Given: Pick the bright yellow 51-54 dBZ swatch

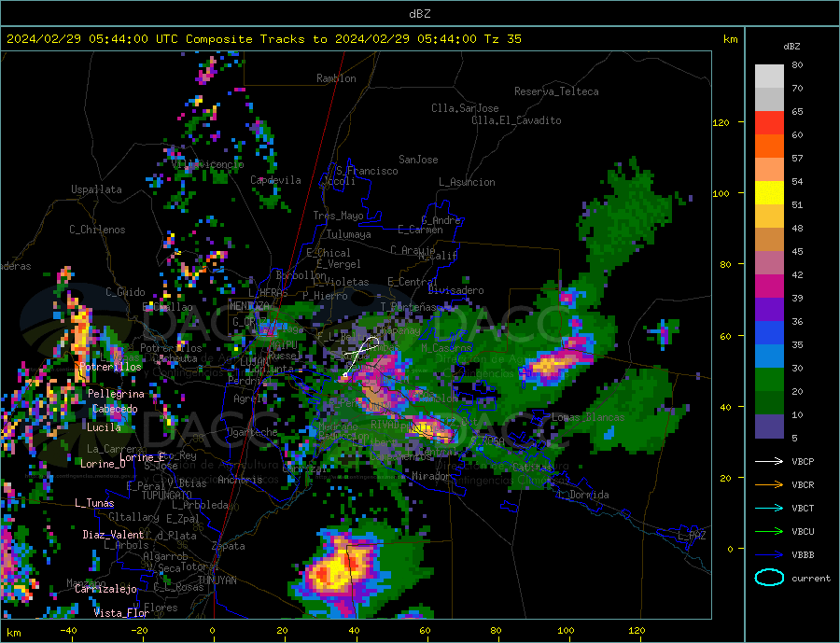Looking at the screenshot, I should coord(769,193).
